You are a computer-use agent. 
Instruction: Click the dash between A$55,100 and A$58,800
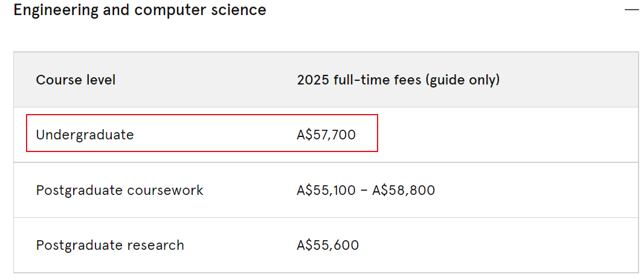[x=364, y=191]
